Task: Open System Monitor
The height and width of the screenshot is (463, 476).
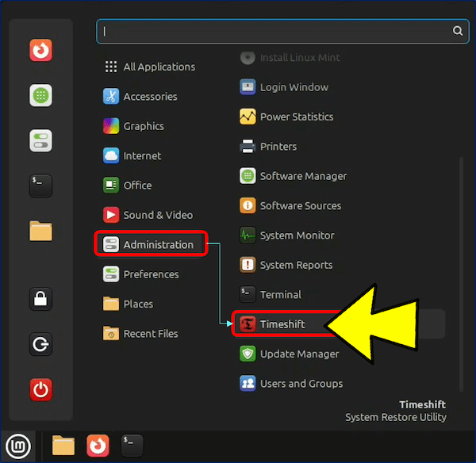Action: 287,235
